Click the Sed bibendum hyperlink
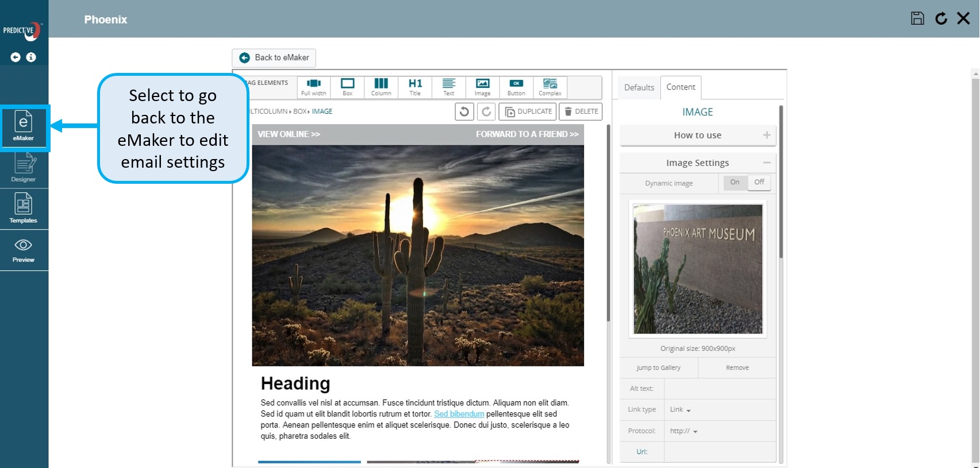980x468 pixels. pos(459,414)
